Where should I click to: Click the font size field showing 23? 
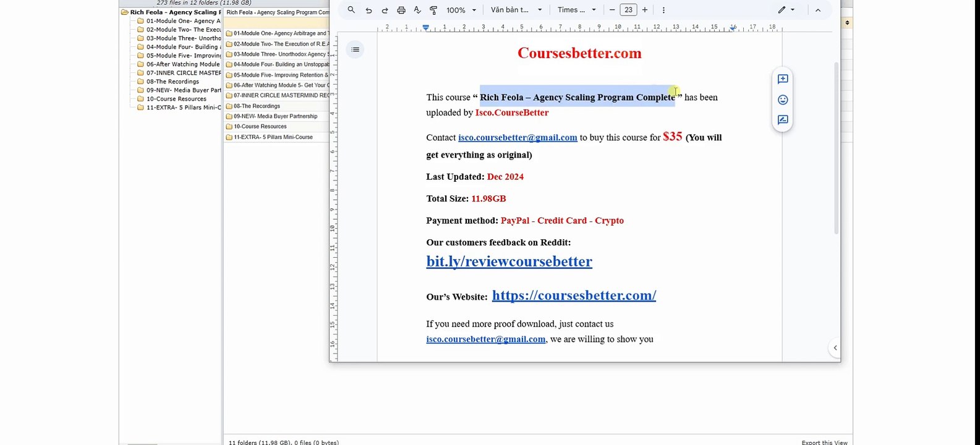click(x=628, y=10)
